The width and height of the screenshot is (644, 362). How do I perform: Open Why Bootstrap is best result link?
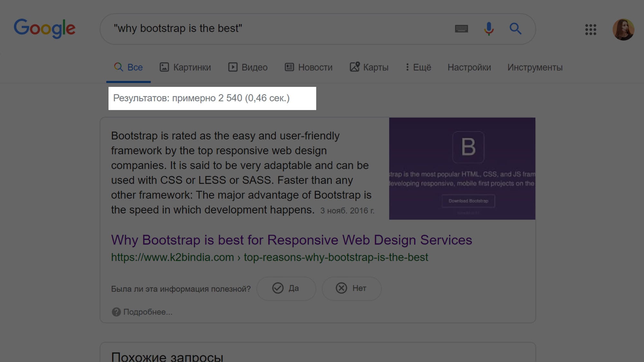tap(291, 240)
